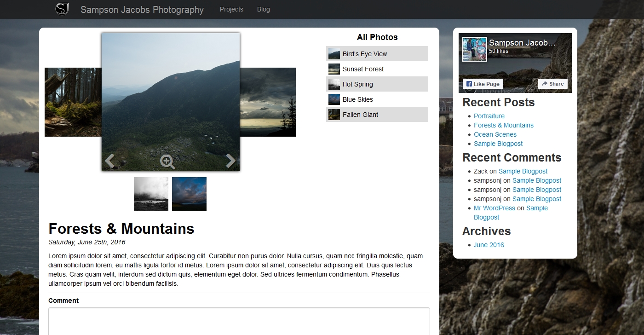Advance to next photo with right arrow
This screenshot has height=335, width=644.
click(231, 161)
